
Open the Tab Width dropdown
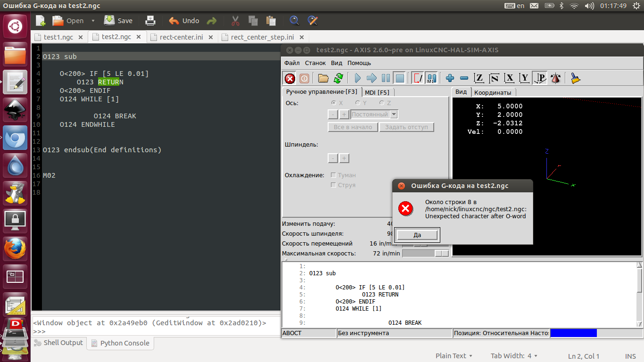click(514, 356)
